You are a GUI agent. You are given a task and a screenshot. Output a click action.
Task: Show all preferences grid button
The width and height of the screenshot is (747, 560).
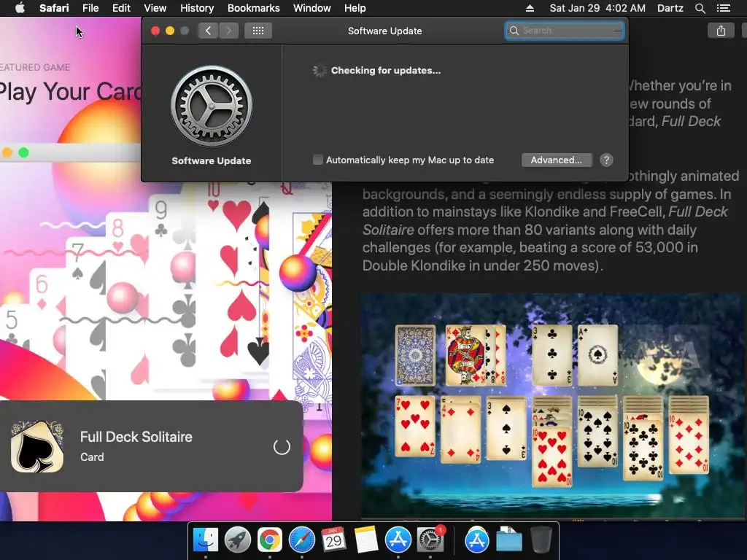click(258, 31)
